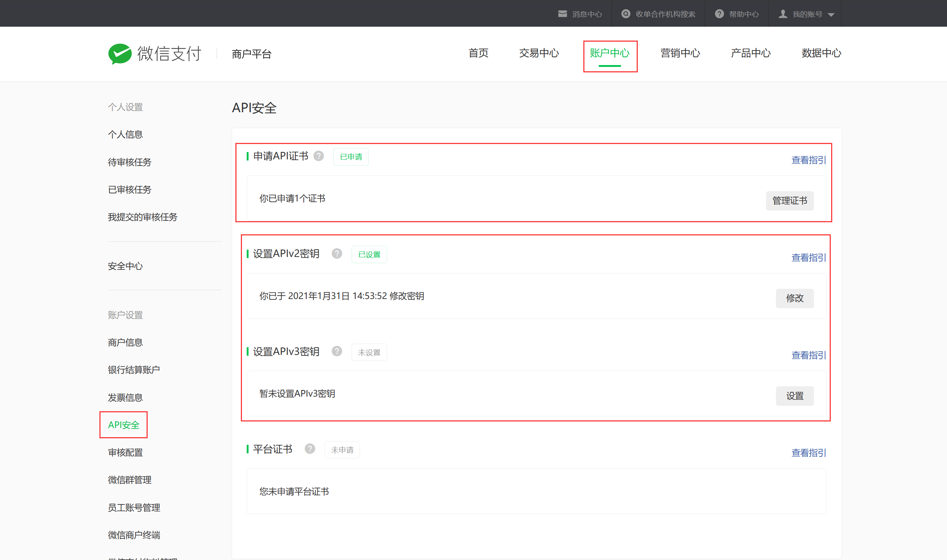Image resolution: width=947 pixels, height=560 pixels.
Task: Click help icon next to 设置APIv2密钥
Action: [337, 254]
